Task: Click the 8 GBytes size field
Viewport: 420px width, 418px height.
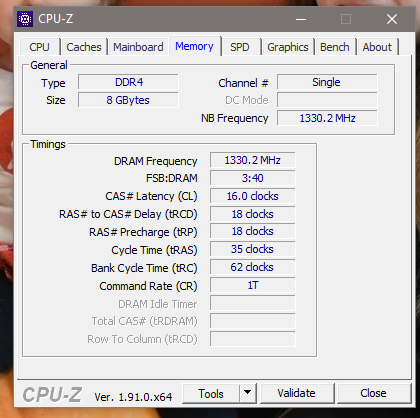Action: point(128,100)
